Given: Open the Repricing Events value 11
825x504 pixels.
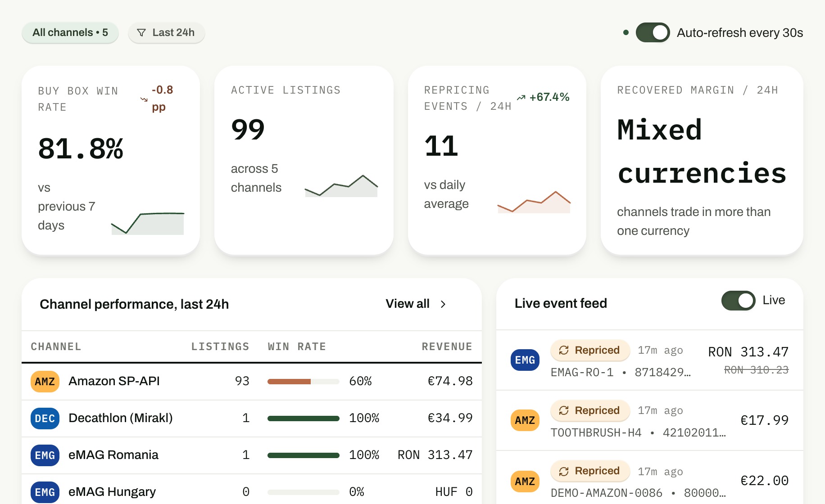Looking at the screenshot, I should (x=441, y=146).
